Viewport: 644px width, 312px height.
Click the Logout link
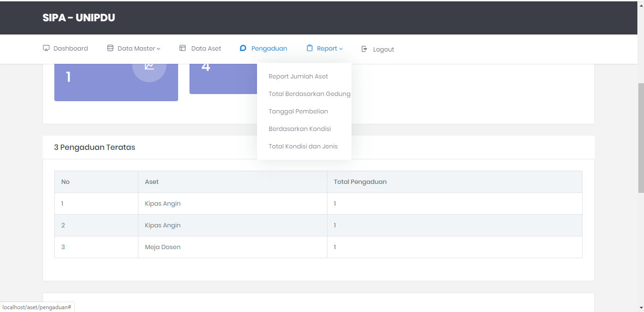point(378,49)
